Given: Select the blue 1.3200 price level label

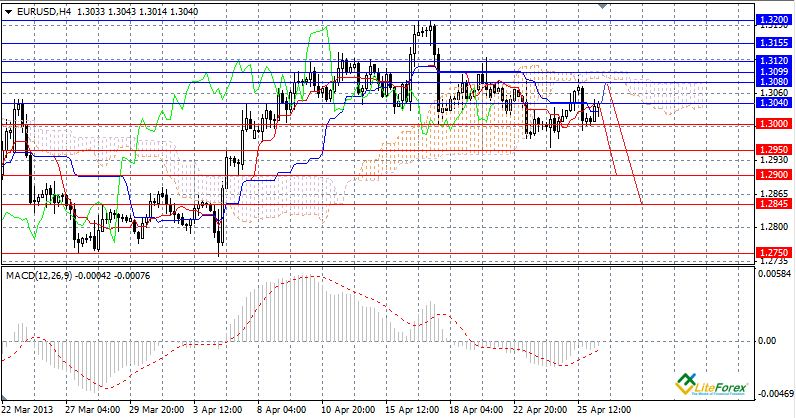Looking at the screenshot, I should tap(771, 19).
